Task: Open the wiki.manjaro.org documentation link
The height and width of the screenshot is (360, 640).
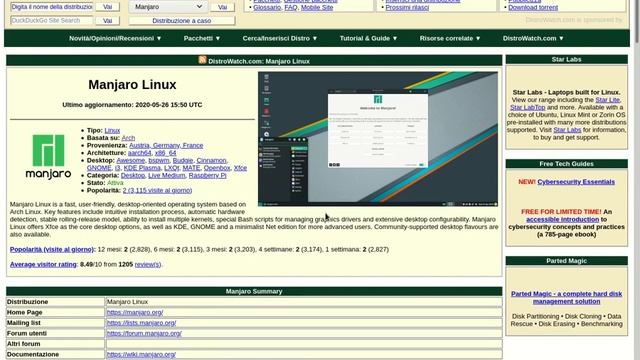Action: pos(141,354)
